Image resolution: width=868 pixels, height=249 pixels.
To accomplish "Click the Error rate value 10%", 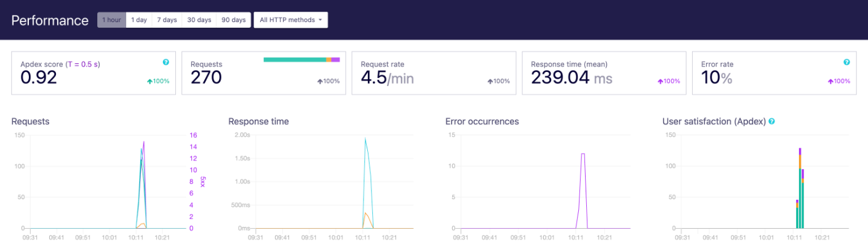I will click(717, 78).
